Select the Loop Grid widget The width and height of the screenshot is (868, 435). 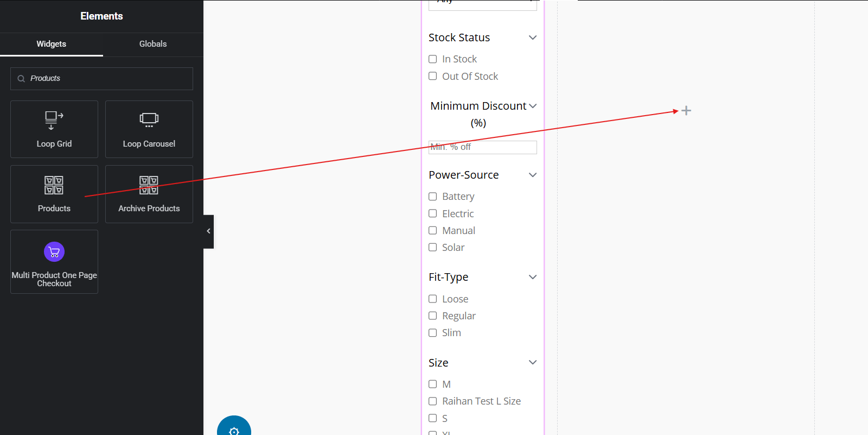click(54, 129)
